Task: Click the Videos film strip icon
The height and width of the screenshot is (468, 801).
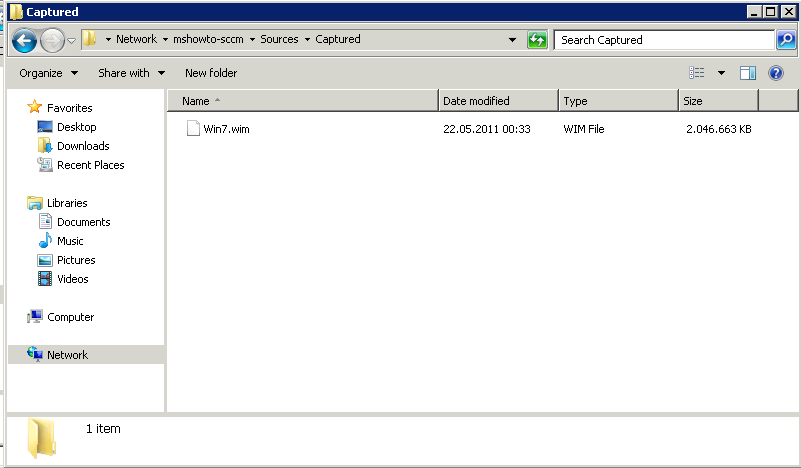Action: pyautogui.click(x=45, y=278)
